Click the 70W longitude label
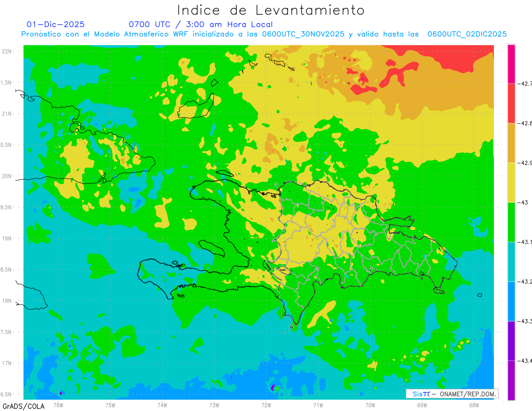This screenshot has width=532, height=411. pos(370,405)
